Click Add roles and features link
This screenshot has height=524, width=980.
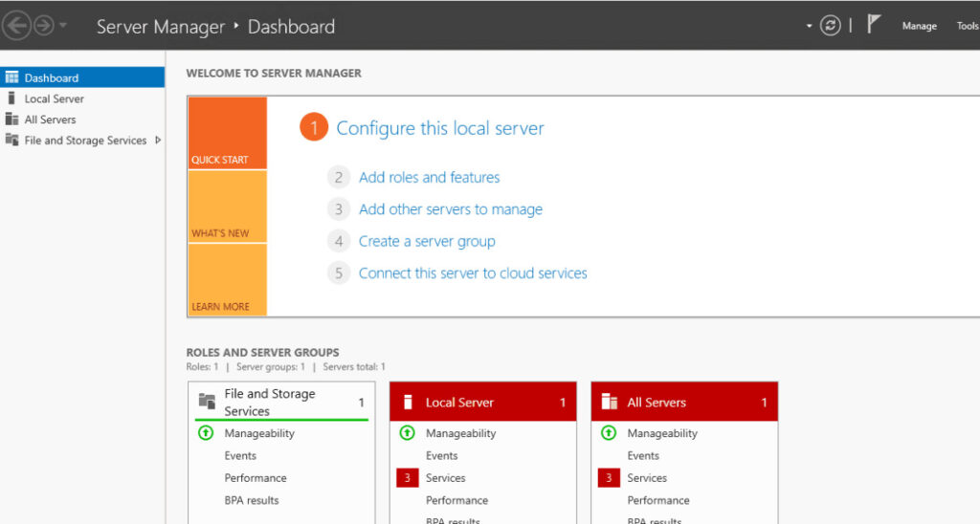point(430,177)
